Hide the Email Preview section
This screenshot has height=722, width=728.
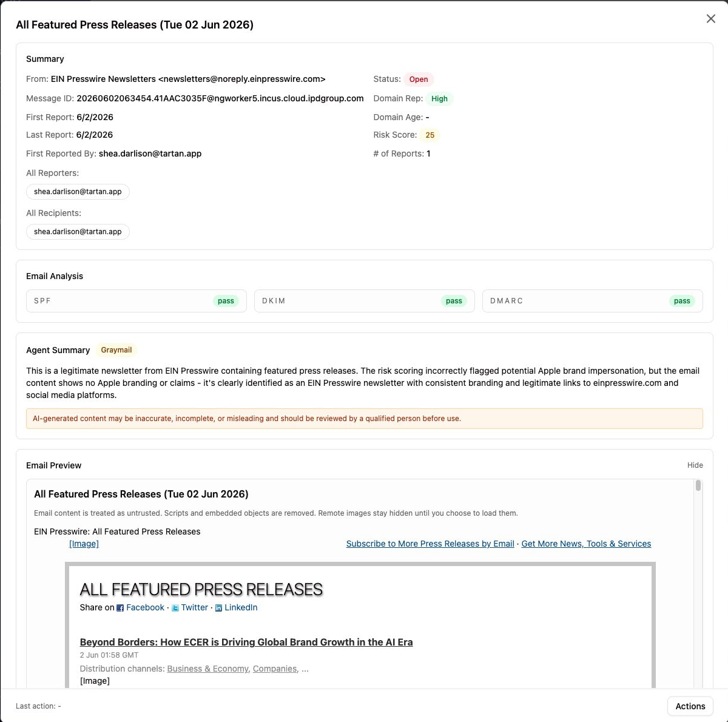(695, 465)
